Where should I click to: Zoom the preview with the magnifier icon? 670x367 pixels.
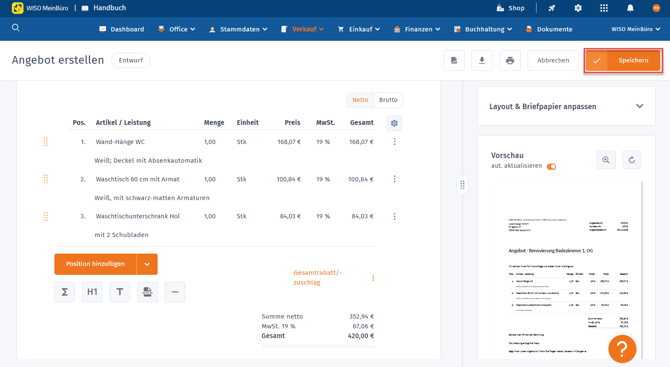tap(606, 160)
